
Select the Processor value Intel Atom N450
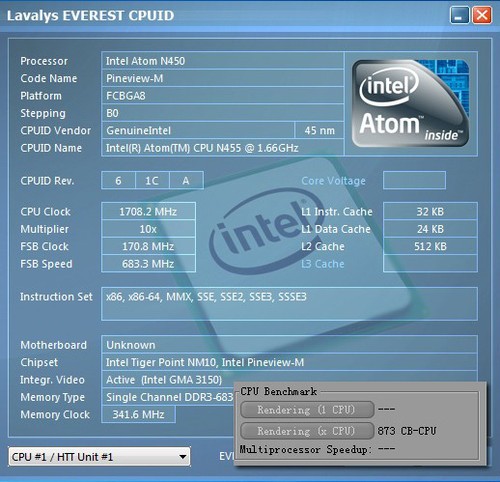(x=222, y=61)
